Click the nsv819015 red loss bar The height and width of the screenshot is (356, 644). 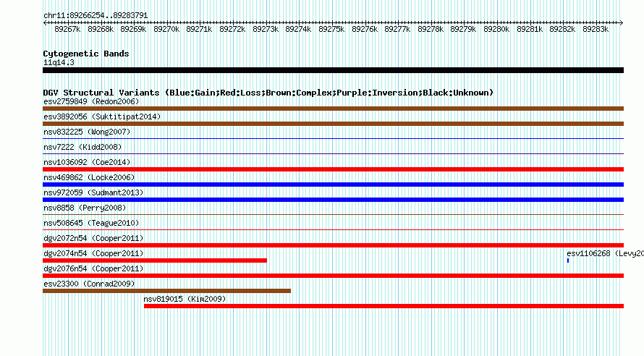[x=384, y=306]
